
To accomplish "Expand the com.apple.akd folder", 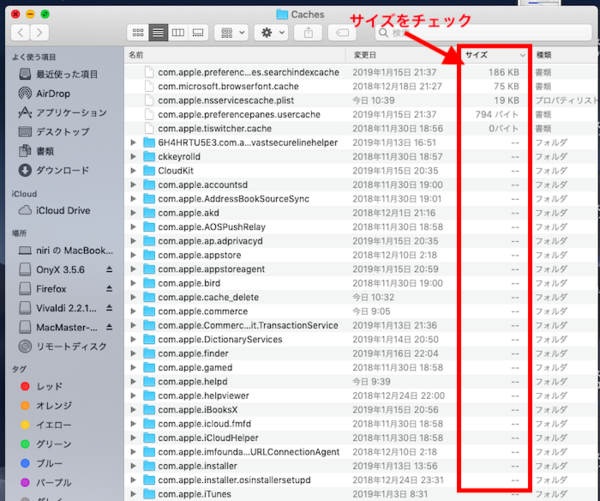I will [x=133, y=213].
